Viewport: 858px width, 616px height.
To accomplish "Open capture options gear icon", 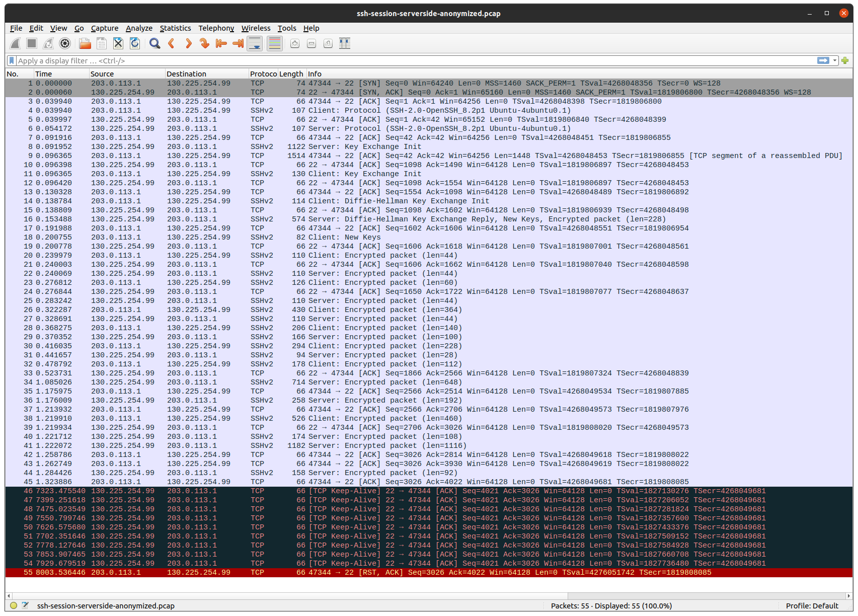I will coord(65,44).
